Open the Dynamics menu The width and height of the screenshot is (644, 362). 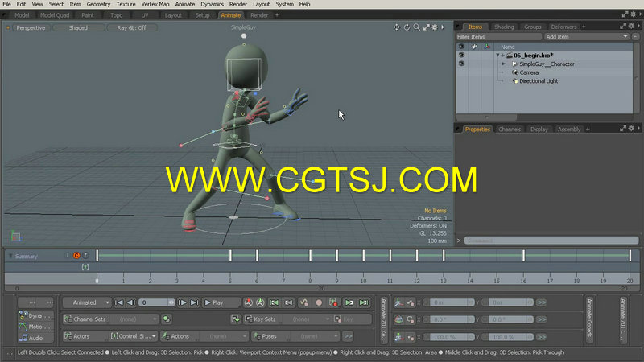[212, 4]
